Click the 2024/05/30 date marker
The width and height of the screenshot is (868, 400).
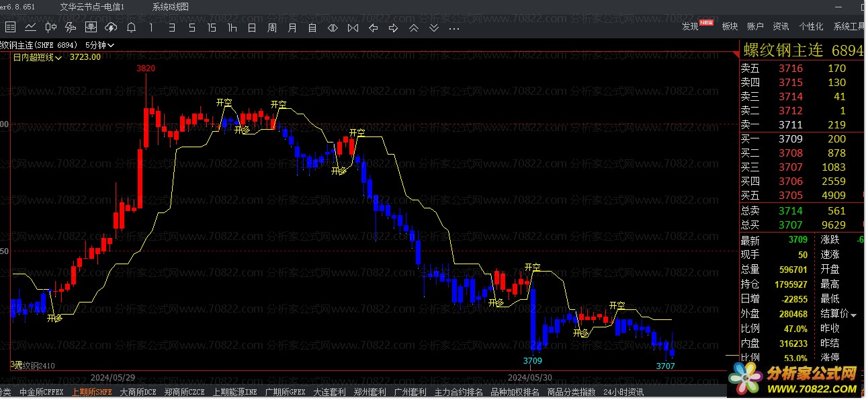click(x=529, y=377)
